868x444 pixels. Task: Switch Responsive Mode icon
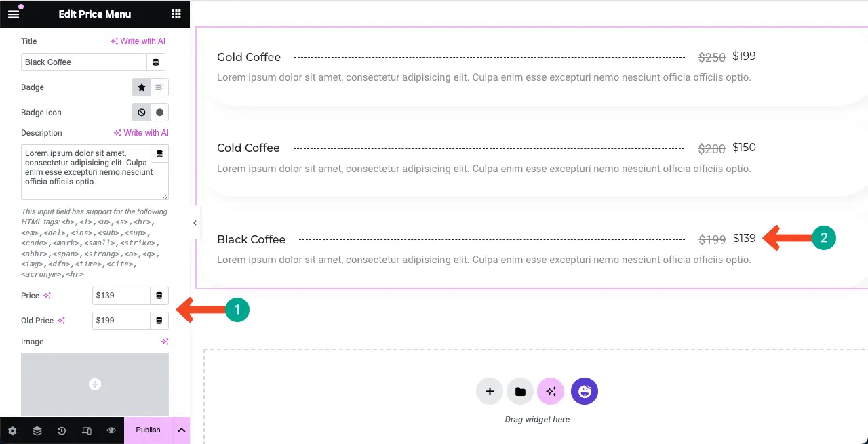pyautogui.click(x=87, y=430)
